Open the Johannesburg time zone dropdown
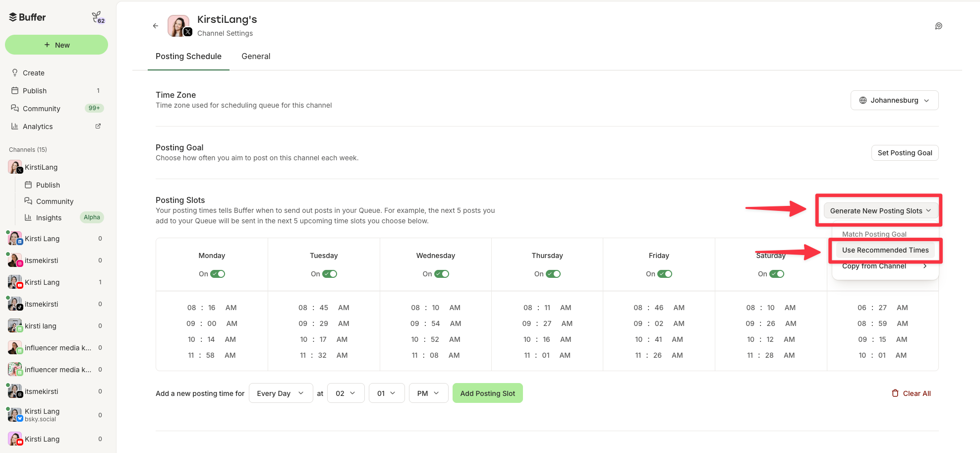This screenshot has height=453, width=980. pos(894,100)
